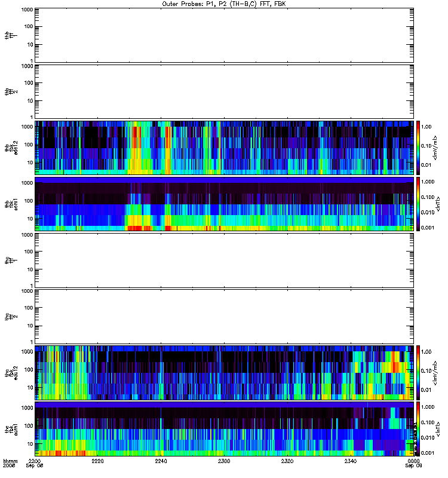The height and width of the screenshot is (478, 448).
Task: Select the thc scm1 color bar
Action: coord(418,429)
